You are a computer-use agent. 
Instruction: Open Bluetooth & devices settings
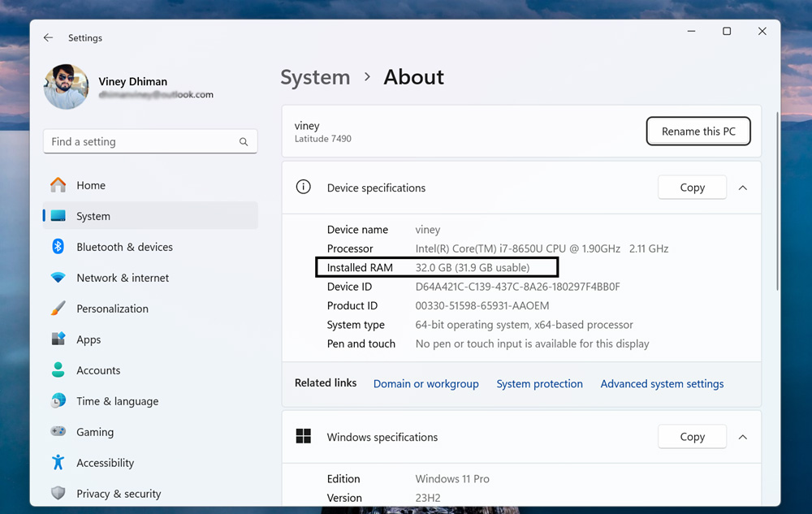point(150,247)
